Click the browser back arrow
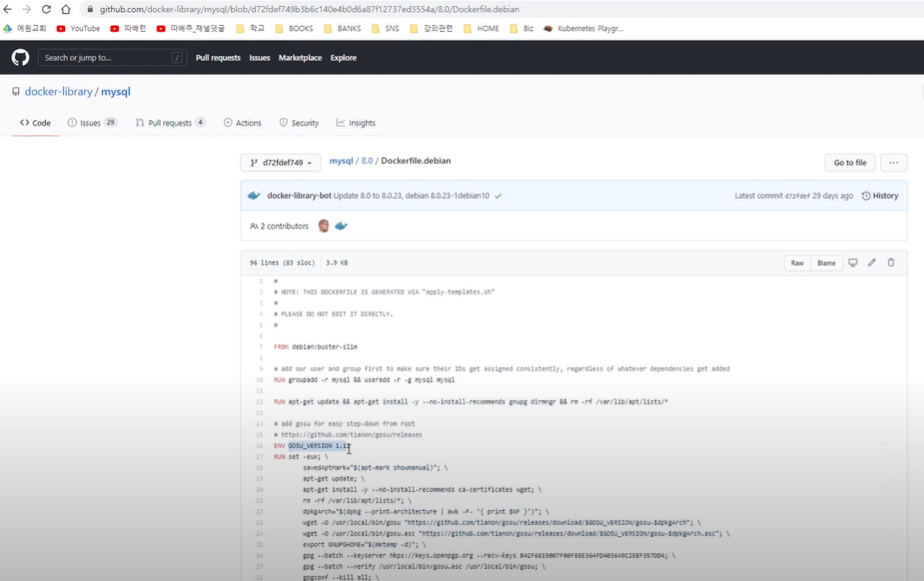Viewport: 924px width, 581px height. 8,10
